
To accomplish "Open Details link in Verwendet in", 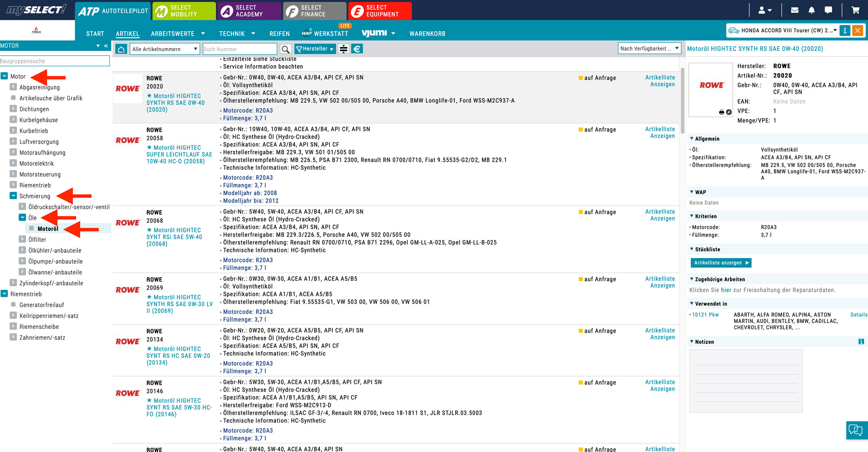I will [858, 315].
